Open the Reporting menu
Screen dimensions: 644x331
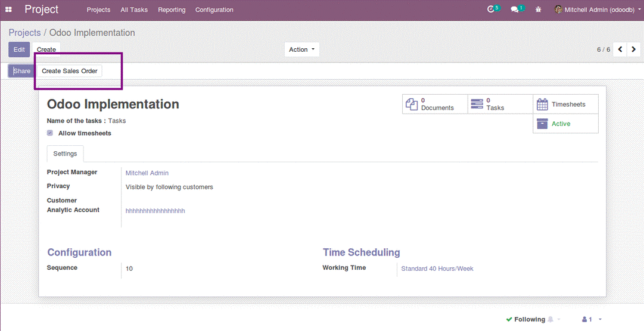(172, 10)
